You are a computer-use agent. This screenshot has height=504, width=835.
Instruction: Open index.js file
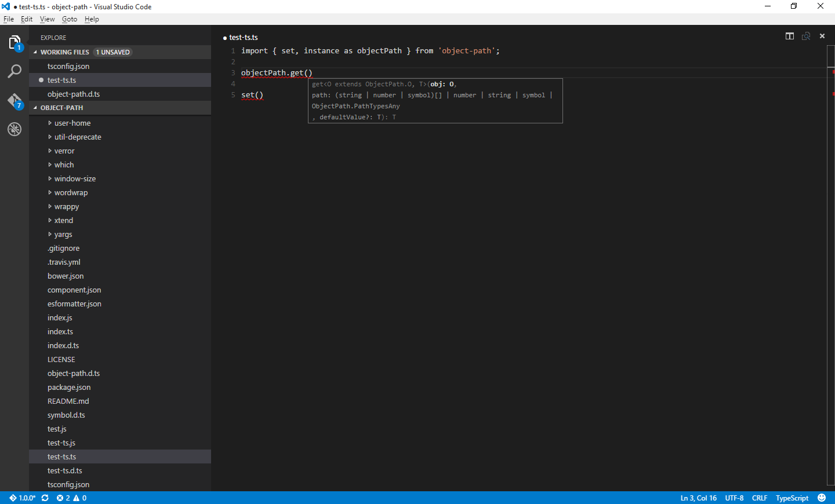pyautogui.click(x=120, y=317)
